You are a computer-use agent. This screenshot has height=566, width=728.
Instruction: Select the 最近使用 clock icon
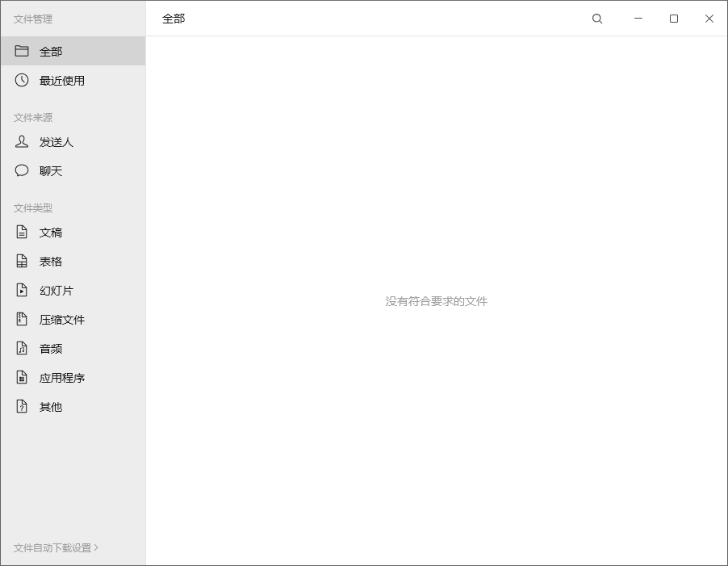pos(21,80)
